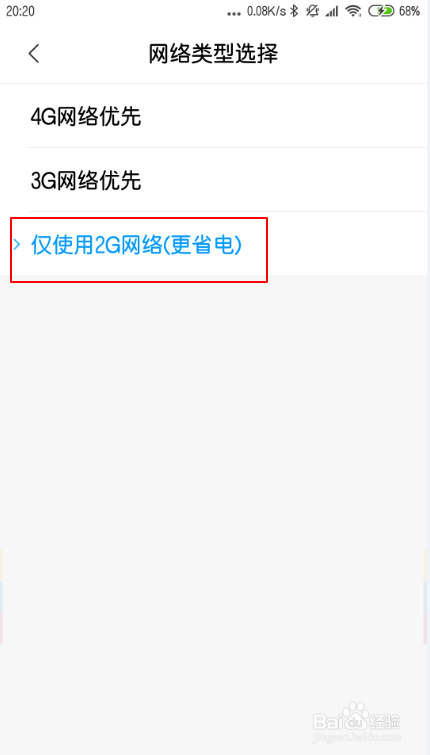Tap the charging battery icon
The image size is (430, 755).
pyautogui.click(x=381, y=11)
